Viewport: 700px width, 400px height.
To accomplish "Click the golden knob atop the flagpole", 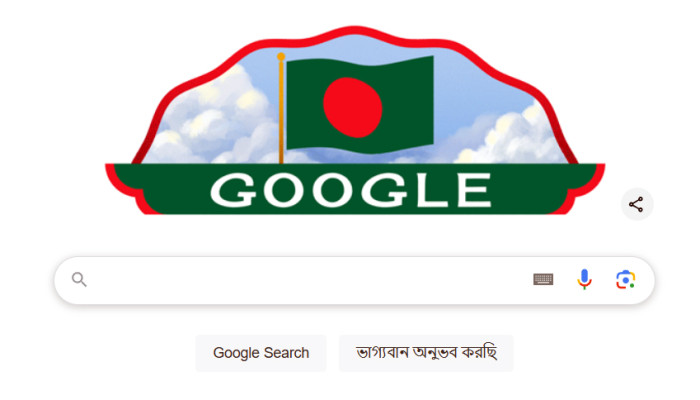I will 281,57.
